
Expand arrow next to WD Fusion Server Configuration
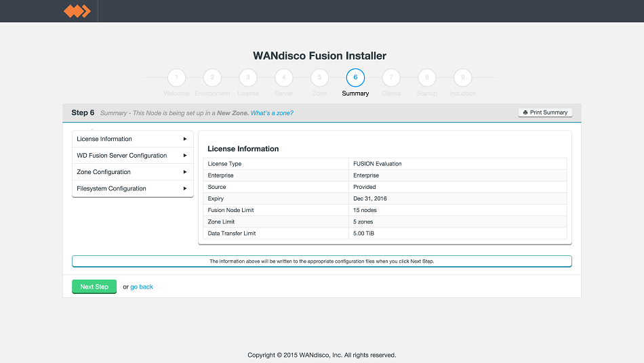tap(185, 156)
